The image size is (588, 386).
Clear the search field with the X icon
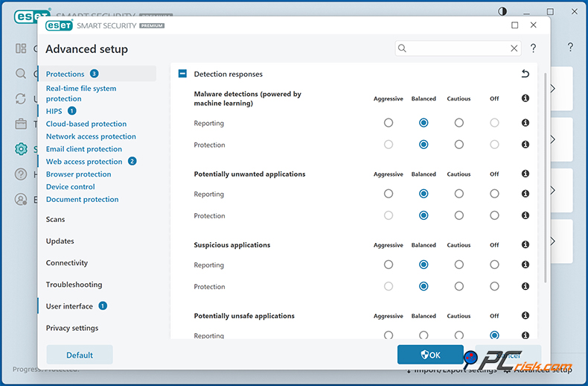tap(514, 48)
